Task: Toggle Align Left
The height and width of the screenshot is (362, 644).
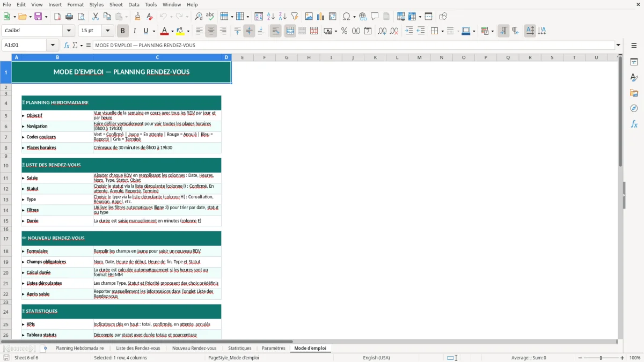Action: tap(199, 31)
